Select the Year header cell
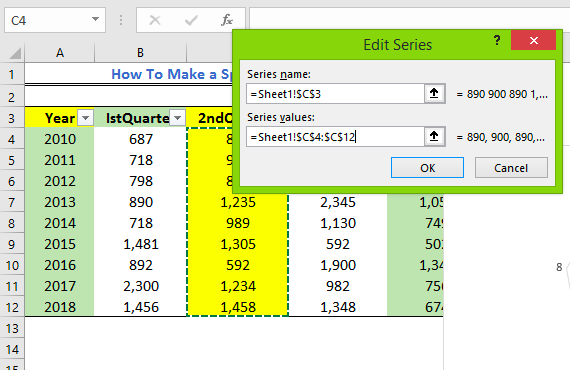 (x=60, y=118)
